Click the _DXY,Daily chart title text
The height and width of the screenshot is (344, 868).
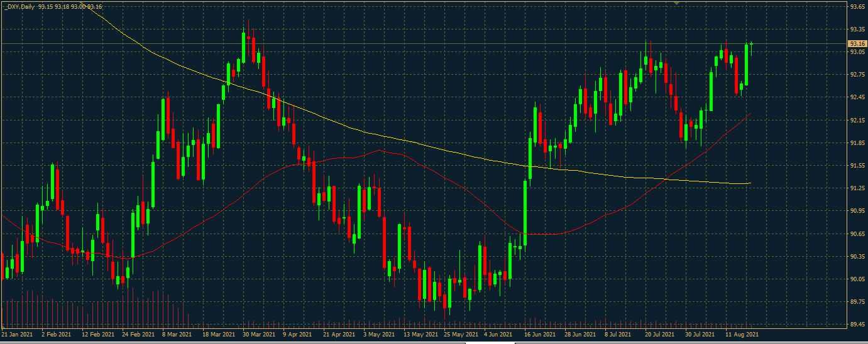pos(19,6)
